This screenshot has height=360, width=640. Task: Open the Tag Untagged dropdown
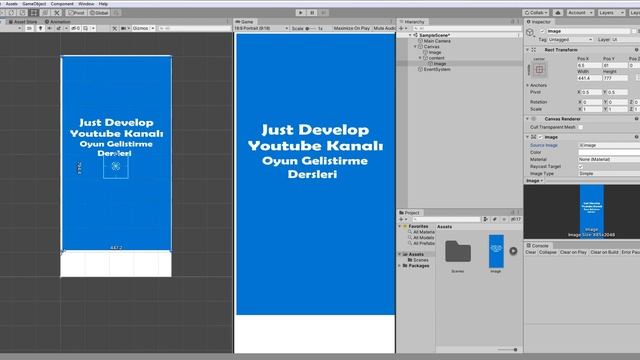(x=571, y=40)
